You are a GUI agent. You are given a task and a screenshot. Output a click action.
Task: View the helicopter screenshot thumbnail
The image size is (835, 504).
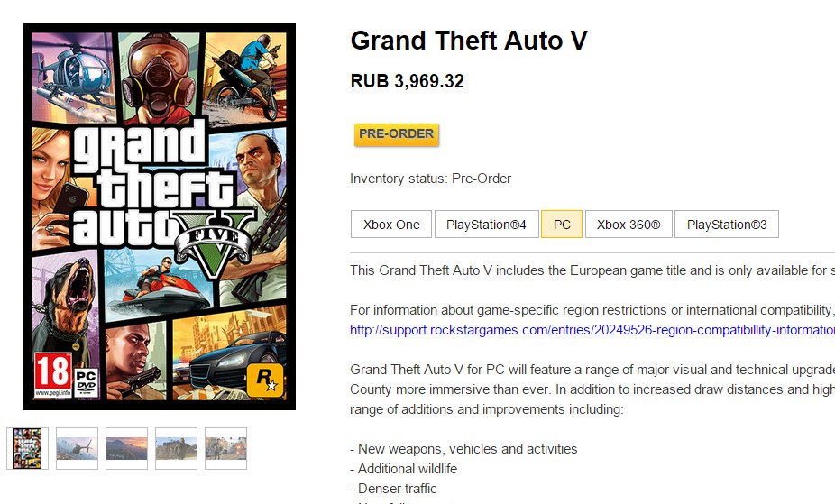(77, 448)
